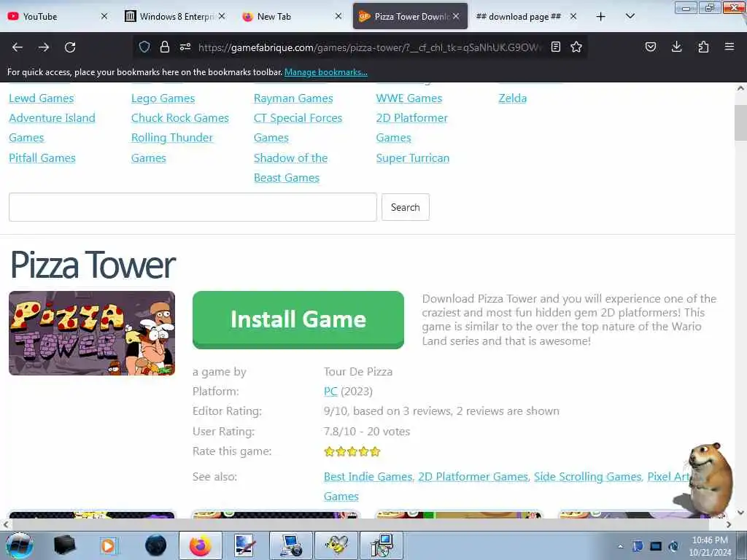Image resolution: width=747 pixels, height=560 pixels.
Task: Open the Extensions menu
Action: 703,47
